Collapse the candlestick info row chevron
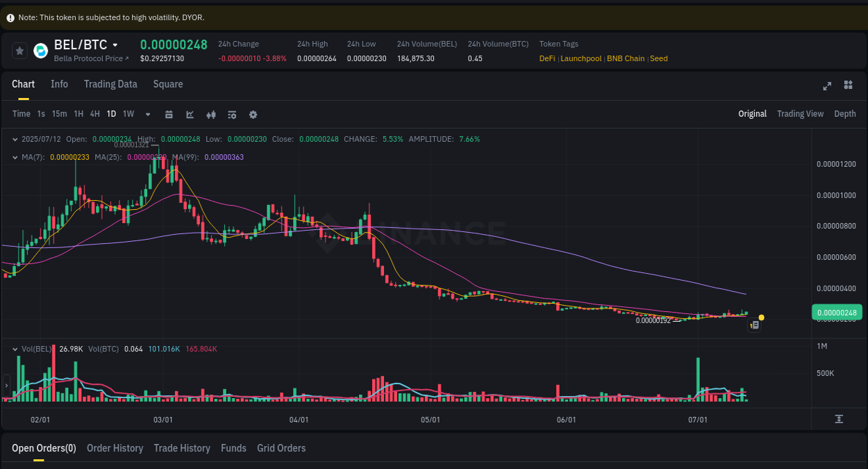 (x=15, y=139)
